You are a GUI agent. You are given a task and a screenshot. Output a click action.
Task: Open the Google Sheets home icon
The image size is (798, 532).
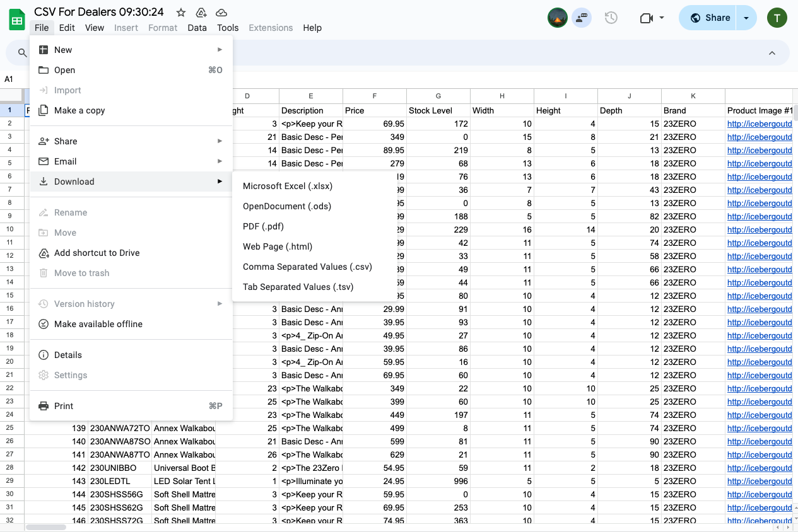pyautogui.click(x=17, y=20)
